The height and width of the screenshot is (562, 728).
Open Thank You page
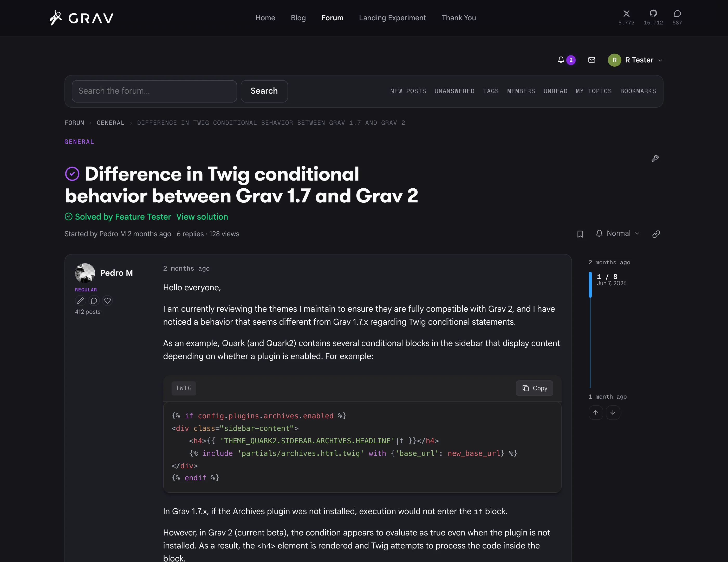coord(459,18)
